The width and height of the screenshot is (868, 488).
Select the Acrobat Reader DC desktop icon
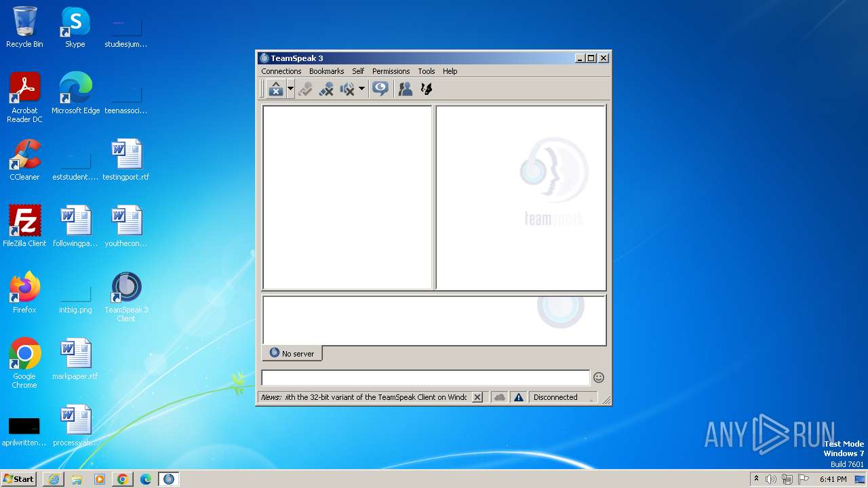pyautogui.click(x=24, y=98)
